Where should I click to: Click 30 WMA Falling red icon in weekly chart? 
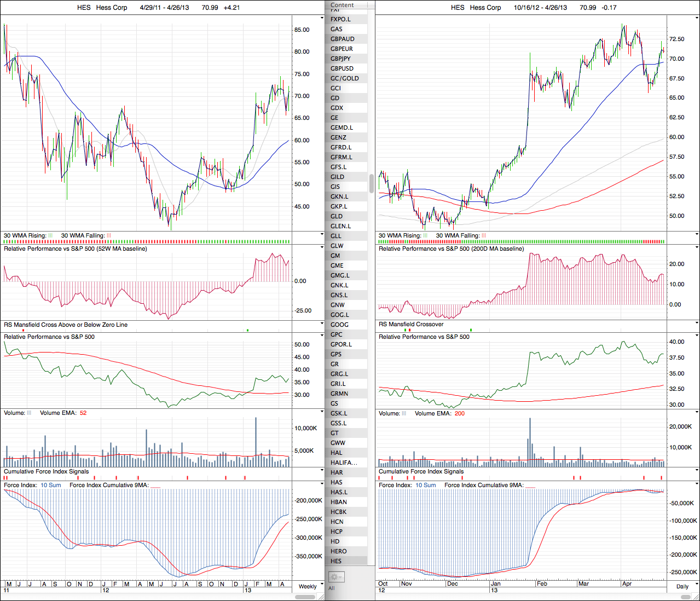[108, 236]
